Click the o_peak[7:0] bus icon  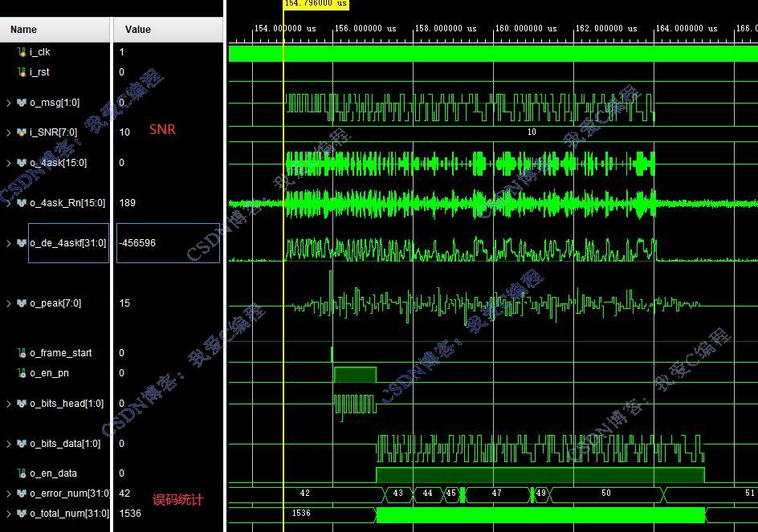point(22,303)
